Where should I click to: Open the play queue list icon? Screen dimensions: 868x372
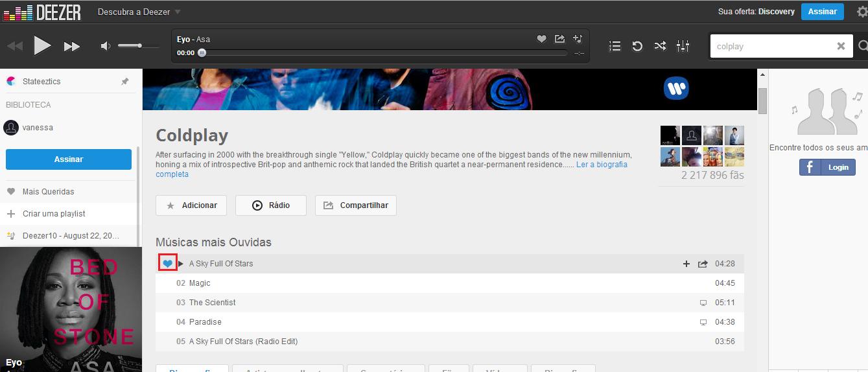(x=615, y=46)
